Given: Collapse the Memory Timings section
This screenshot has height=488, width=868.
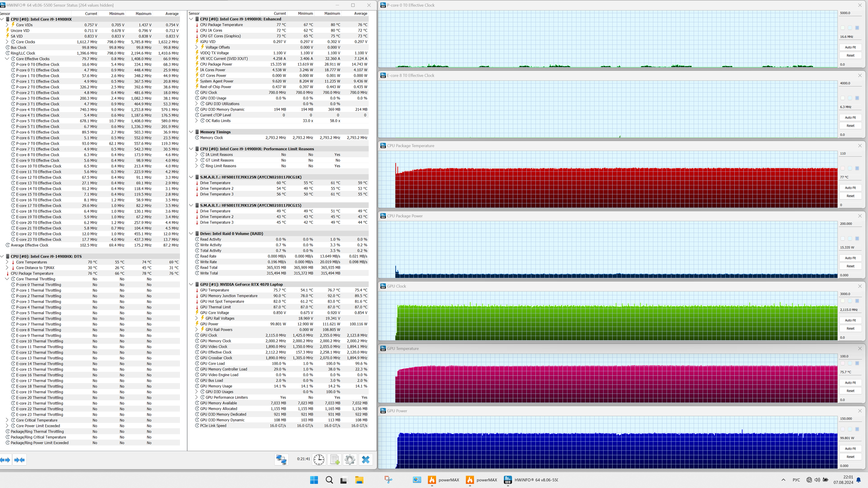Looking at the screenshot, I should [191, 132].
